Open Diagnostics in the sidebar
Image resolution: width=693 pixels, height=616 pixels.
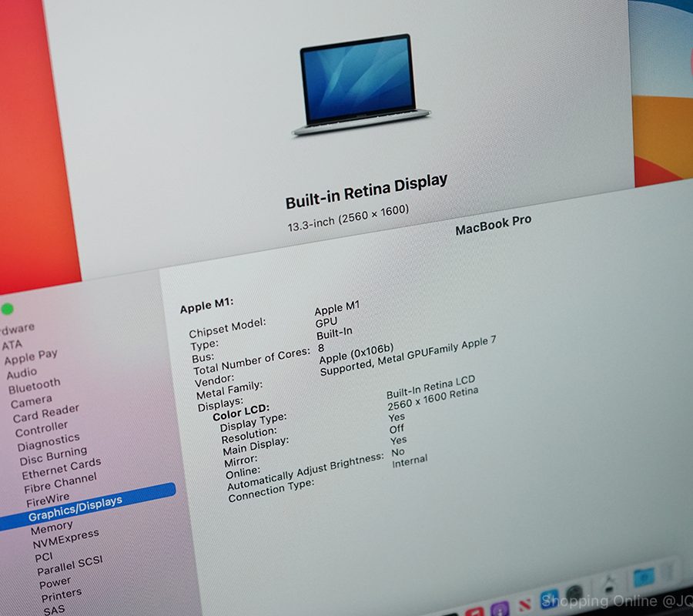click(49, 443)
